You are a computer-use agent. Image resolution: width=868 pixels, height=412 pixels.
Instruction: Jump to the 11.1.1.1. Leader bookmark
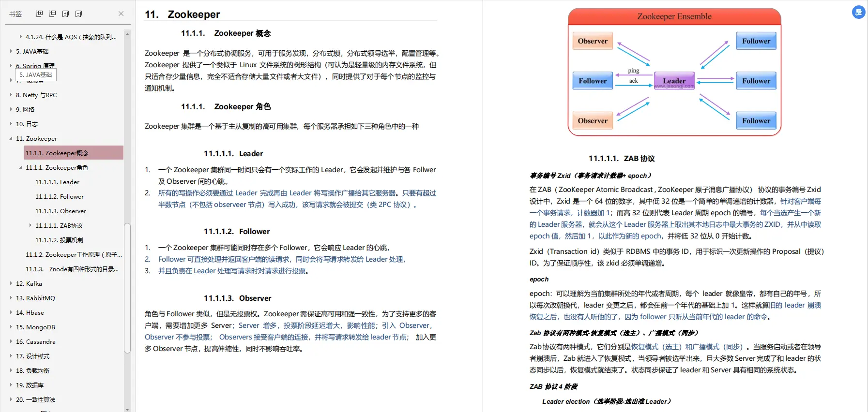57,182
